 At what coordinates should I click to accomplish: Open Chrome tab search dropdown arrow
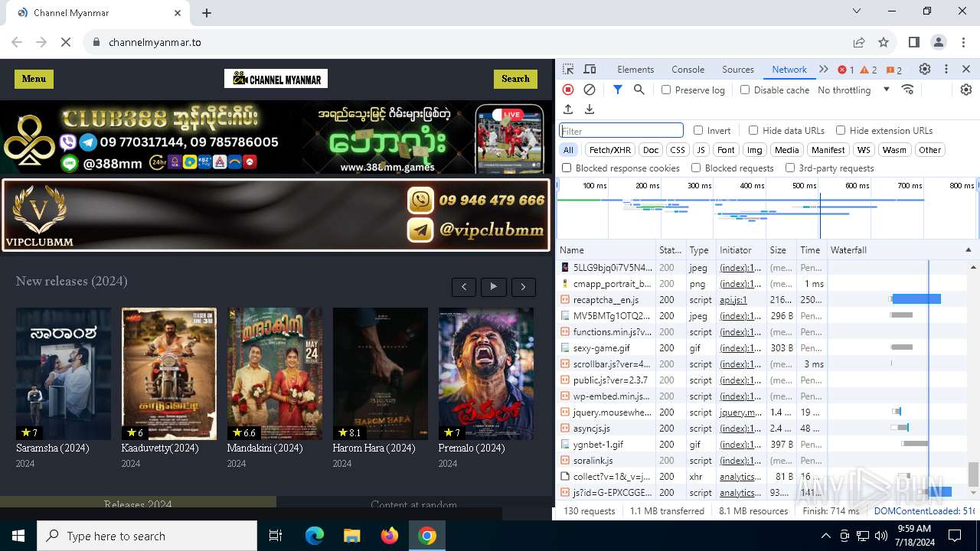857,11
